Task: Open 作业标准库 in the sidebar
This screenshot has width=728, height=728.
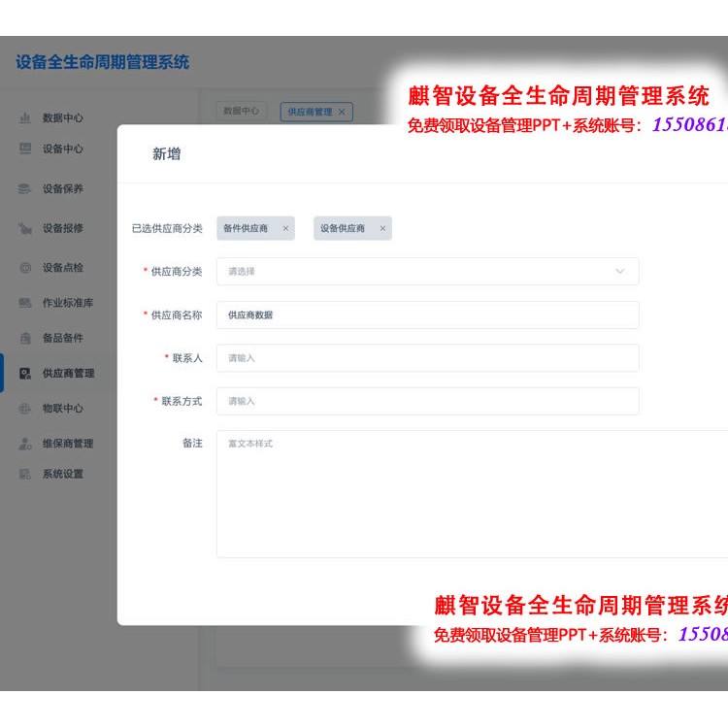Action: [x=68, y=303]
